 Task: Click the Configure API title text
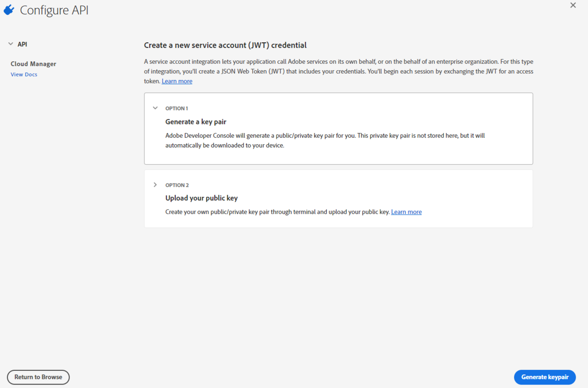(x=54, y=10)
